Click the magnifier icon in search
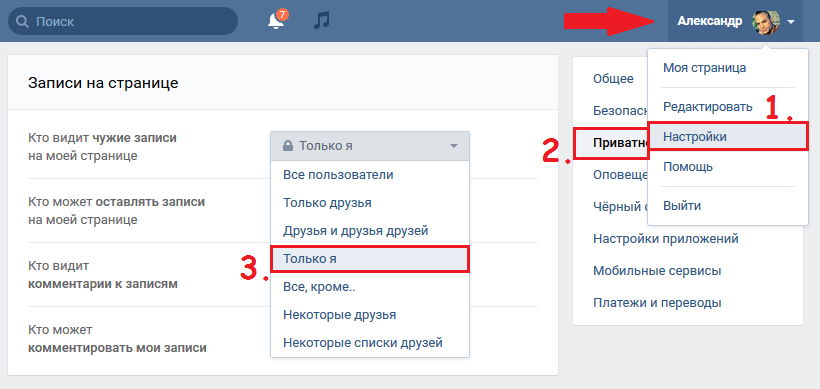The image size is (820, 389). pos(22,21)
